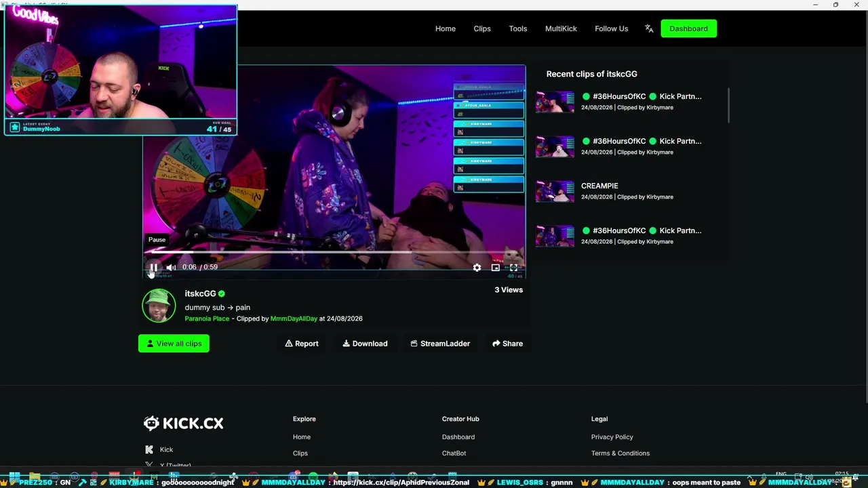868x488 pixels.
Task: Open the language translate icon
Action: [649, 28]
